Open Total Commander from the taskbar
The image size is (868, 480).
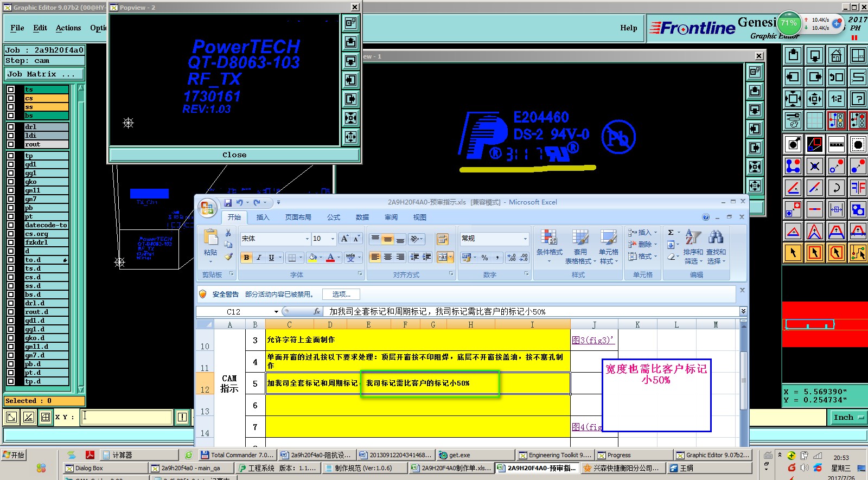pos(238,455)
